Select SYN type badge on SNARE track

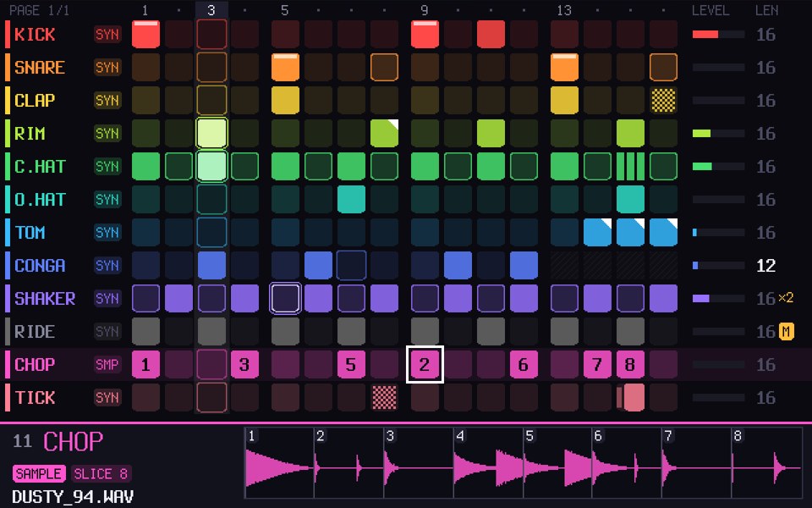point(107,68)
